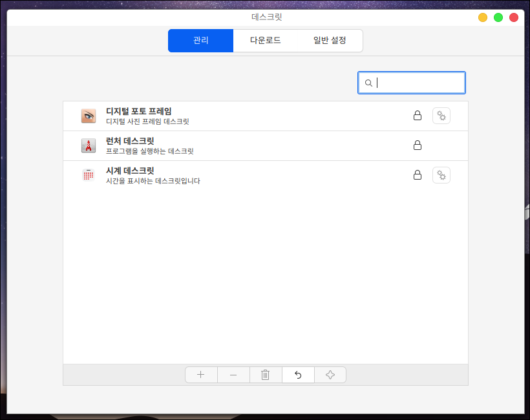This screenshot has width=530, height=420.
Task: Open settings gear for 디지털 포토 프레임
Action: [x=441, y=116]
